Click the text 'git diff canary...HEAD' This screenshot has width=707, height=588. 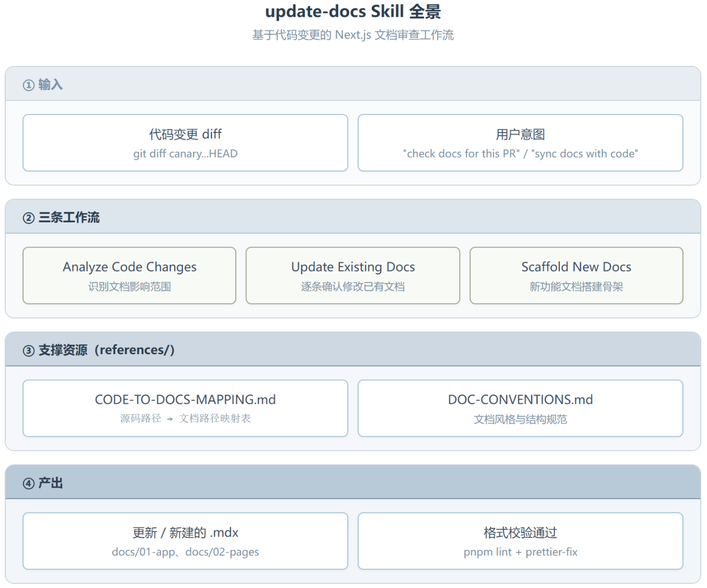click(185, 154)
